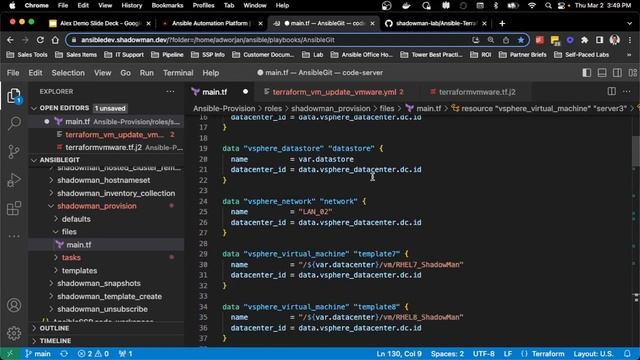Open the Manage gear icon

coord(14,333)
